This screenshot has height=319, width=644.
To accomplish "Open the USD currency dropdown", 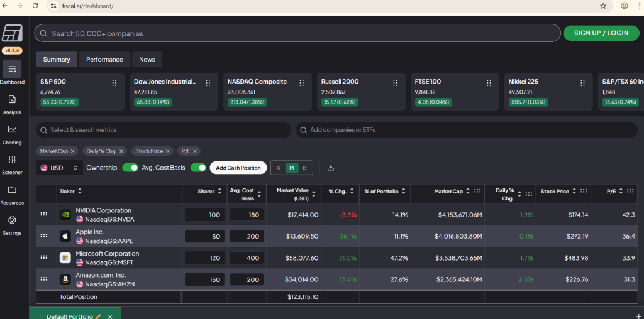I will pyautogui.click(x=59, y=168).
